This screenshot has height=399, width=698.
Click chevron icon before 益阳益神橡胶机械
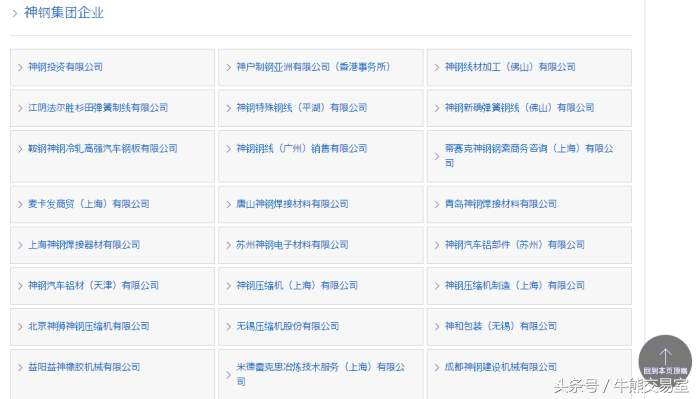(20, 368)
